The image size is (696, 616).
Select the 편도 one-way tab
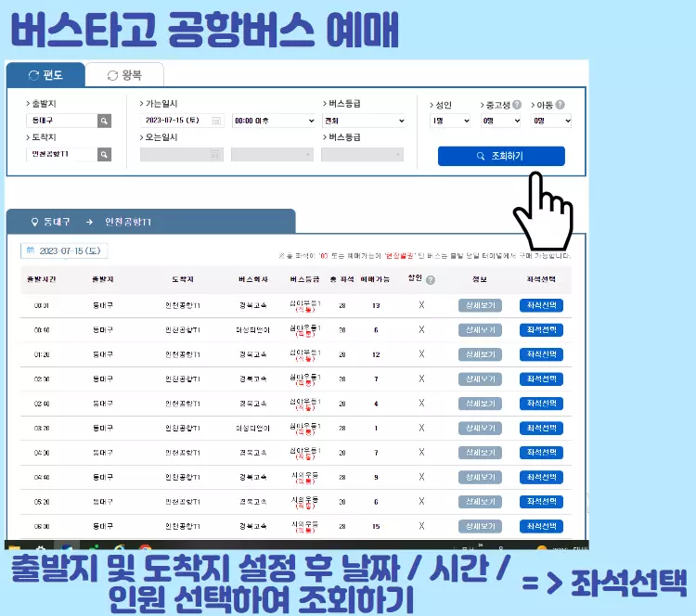[45, 74]
